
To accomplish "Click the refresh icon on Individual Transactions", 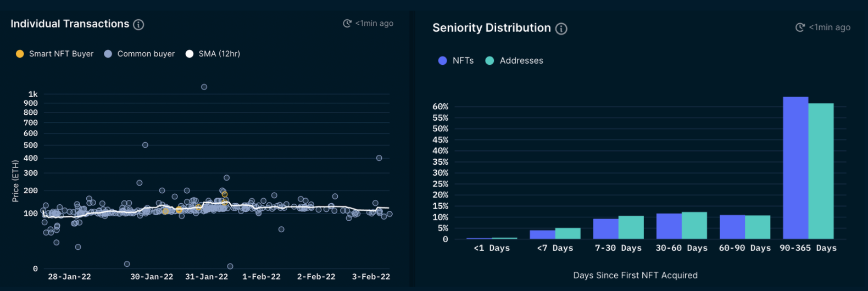I will 347,23.
